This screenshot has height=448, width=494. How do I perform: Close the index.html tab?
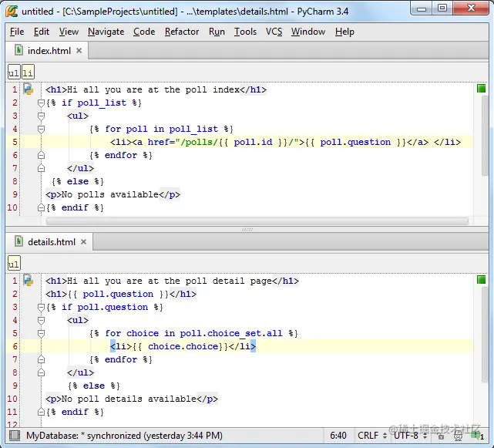(79, 50)
